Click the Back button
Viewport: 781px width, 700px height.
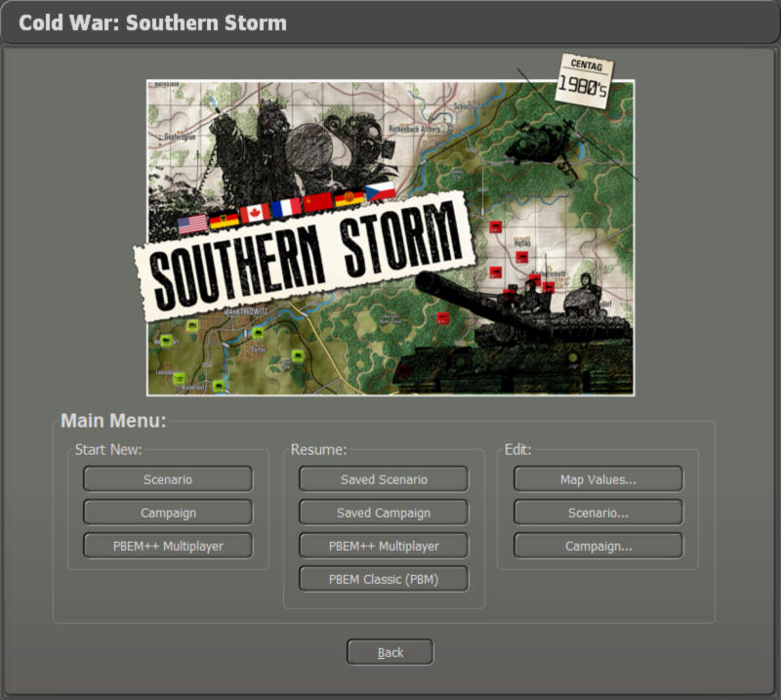pyautogui.click(x=390, y=651)
